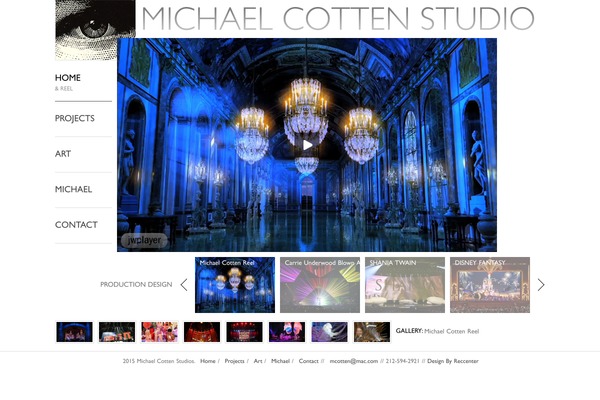This screenshot has width=600, height=400.
Task: Click the Michael footer link
Action: [280, 361]
